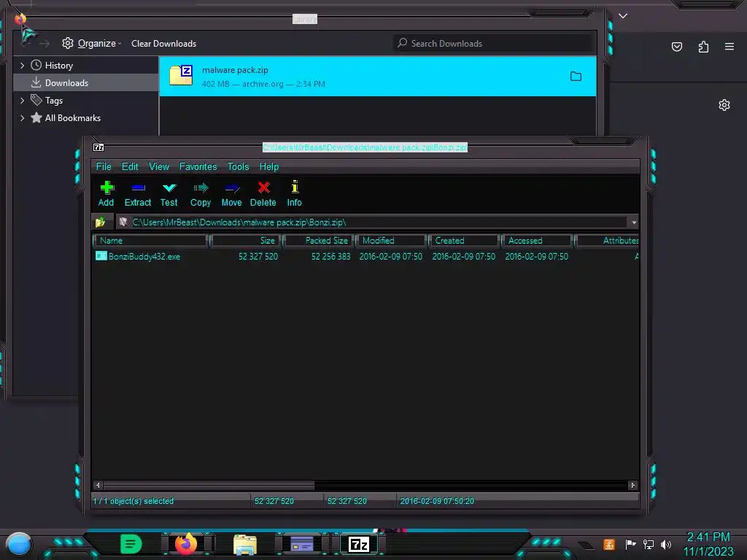Click Clear Downloads in Library window
The image size is (747, 560).
tap(164, 43)
